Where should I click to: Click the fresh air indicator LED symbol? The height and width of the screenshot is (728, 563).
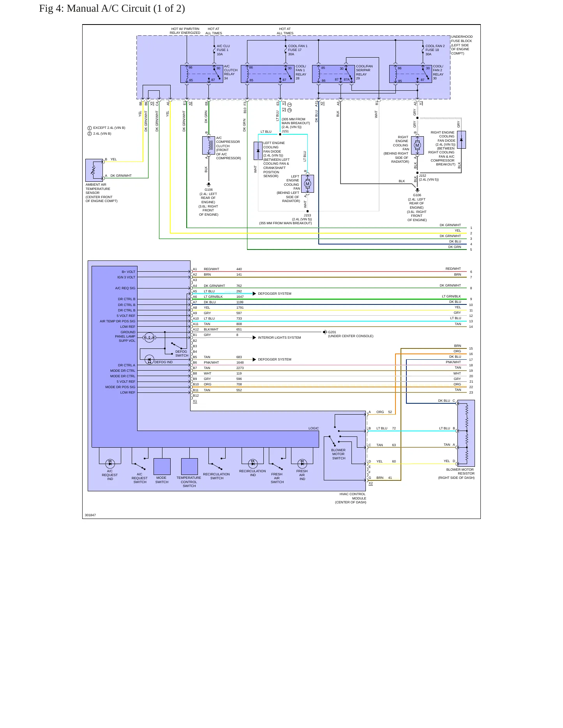coord(302,463)
